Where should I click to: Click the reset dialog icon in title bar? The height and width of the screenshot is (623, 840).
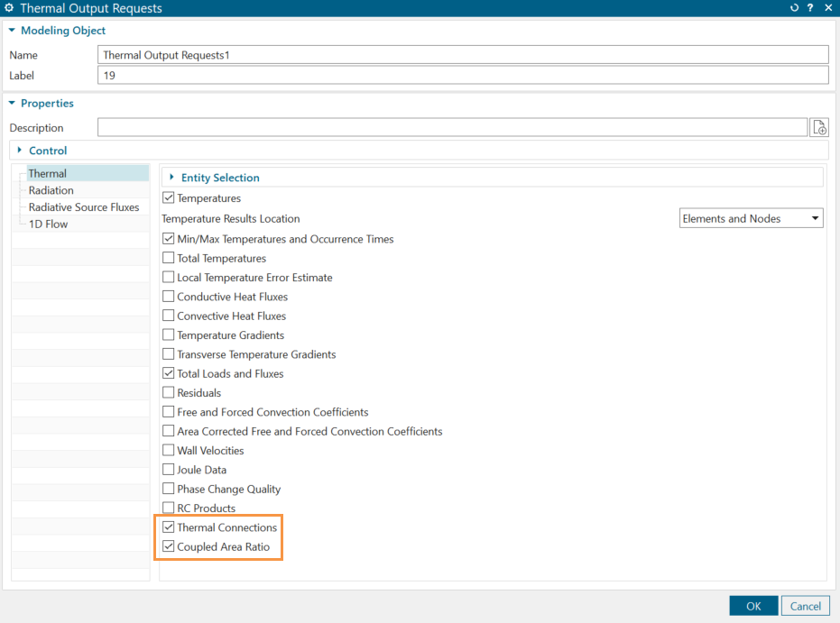click(794, 8)
